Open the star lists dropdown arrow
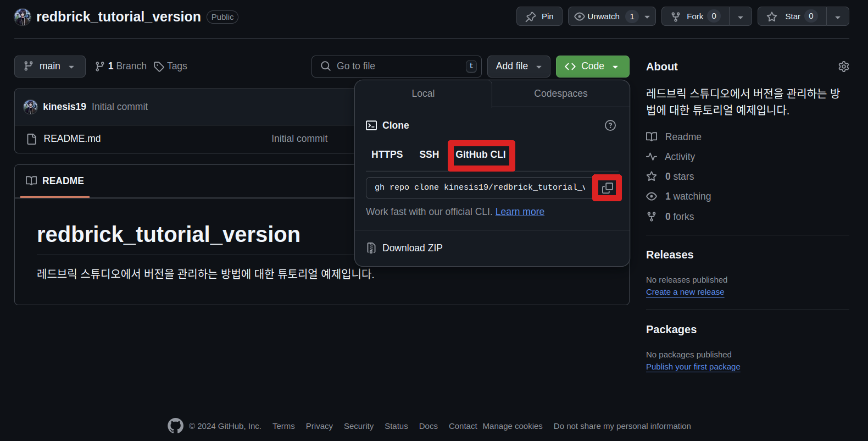 point(838,16)
